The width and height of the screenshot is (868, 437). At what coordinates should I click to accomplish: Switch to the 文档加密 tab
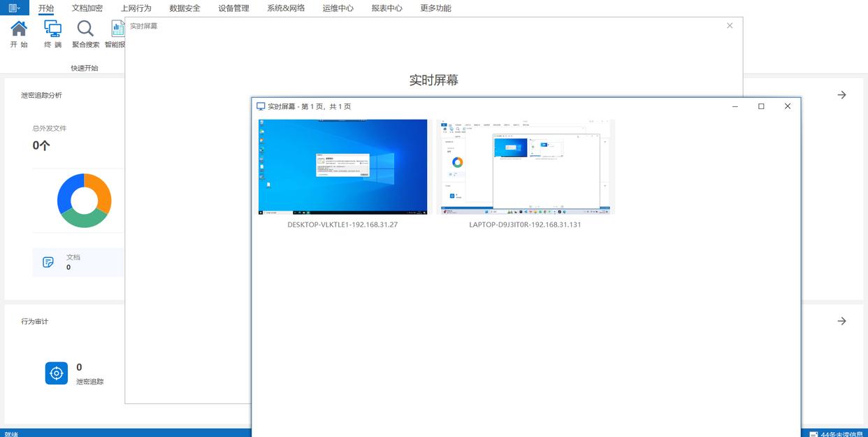pyautogui.click(x=87, y=8)
